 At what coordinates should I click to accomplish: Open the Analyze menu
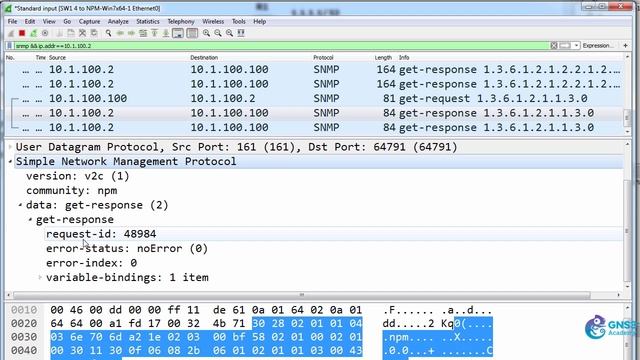tap(118, 21)
